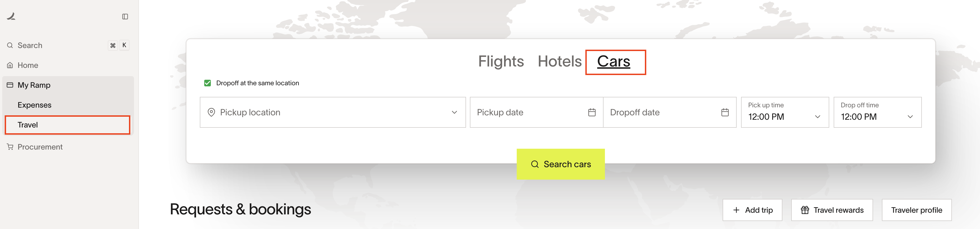Uncheck Dropoff at the same location
Screen dimensions: 980x229
tap(207, 83)
